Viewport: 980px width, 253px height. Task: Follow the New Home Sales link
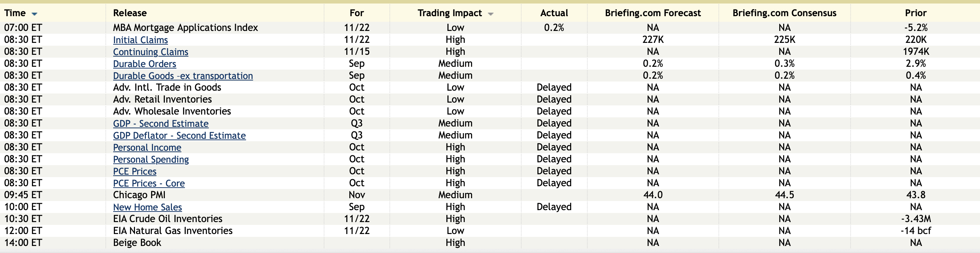pyautogui.click(x=147, y=207)
